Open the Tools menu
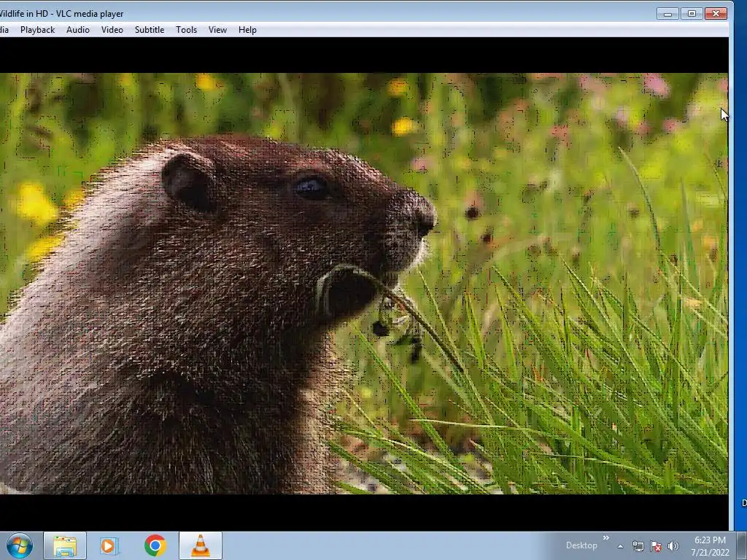Screen dimensions: 747x560 coord(186,29)
